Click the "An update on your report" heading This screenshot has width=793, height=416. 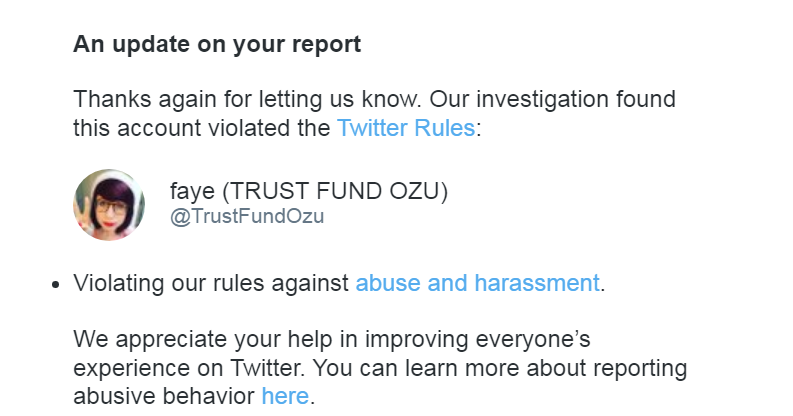tap(217, 45)
